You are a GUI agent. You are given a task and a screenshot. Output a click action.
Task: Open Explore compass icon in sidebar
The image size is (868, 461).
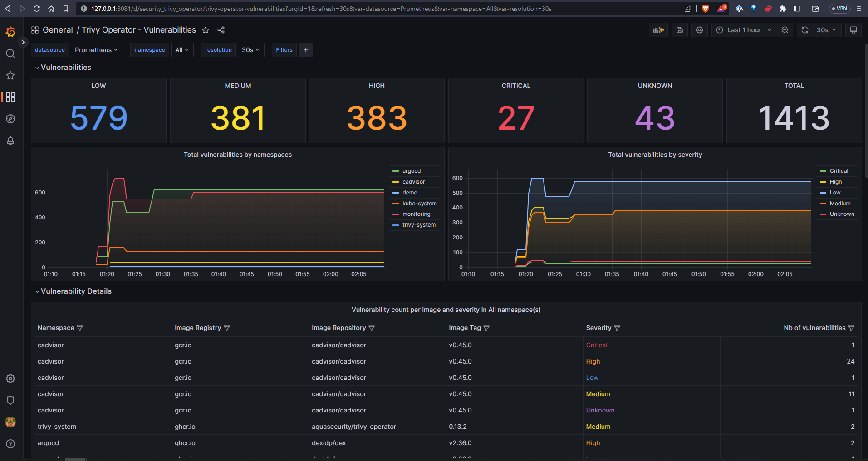tap(10, 119)
